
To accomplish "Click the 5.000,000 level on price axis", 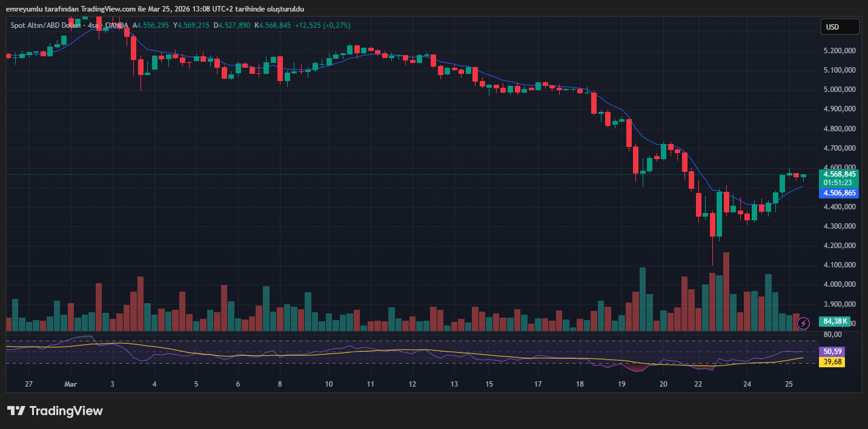I will tap(839, 90).
